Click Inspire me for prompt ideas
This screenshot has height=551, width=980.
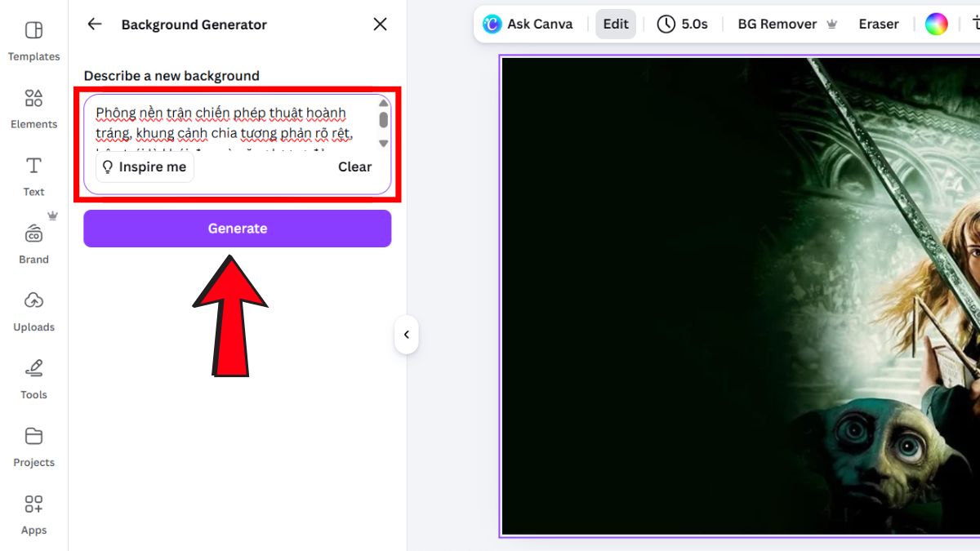coord(145,167)
